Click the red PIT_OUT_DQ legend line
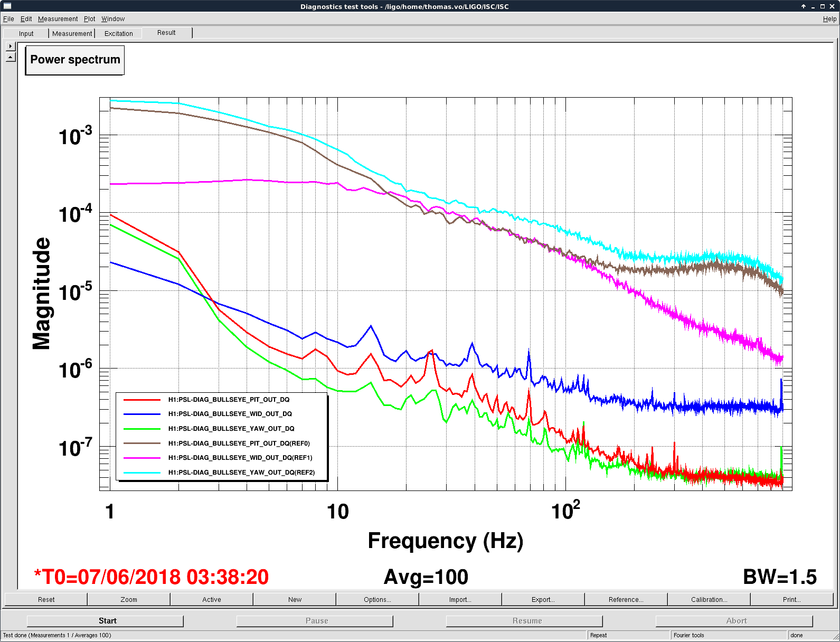 [141, 400]
